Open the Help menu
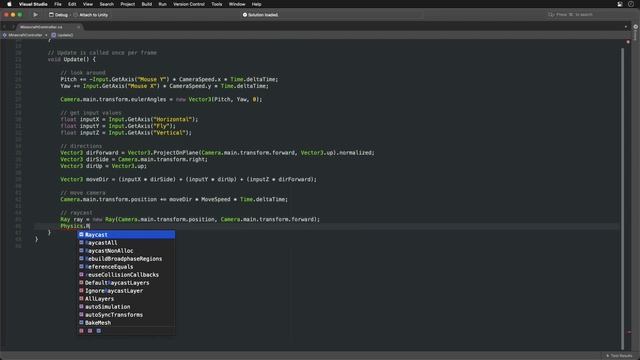640x360 pixels. 256,4
